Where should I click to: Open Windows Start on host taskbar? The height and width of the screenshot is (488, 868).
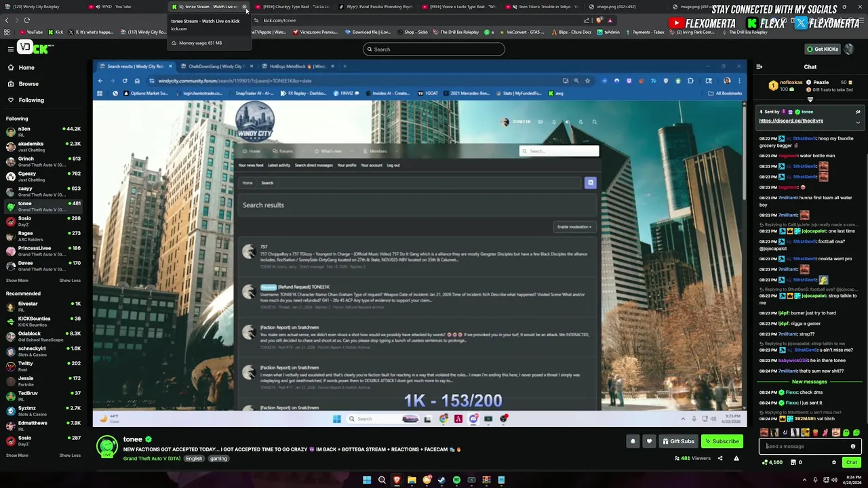367,480
